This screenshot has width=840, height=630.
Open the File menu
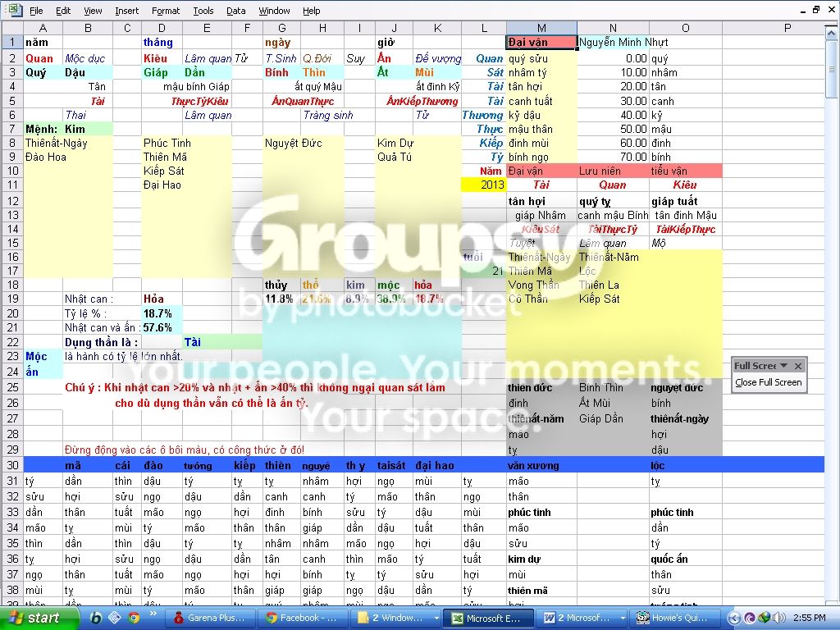36,11
